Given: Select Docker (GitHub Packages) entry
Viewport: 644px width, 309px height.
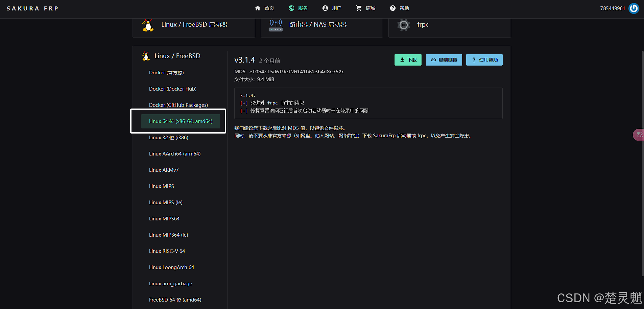Looking at the screenshot, I should (x=181, y=105).
